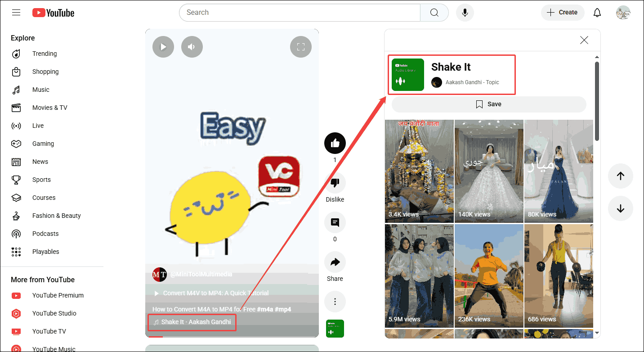Open the Short with 236K views
Image resolution: width=644 pixels, height=352 pixels.
pyautogui.click(x=489, y=276)
